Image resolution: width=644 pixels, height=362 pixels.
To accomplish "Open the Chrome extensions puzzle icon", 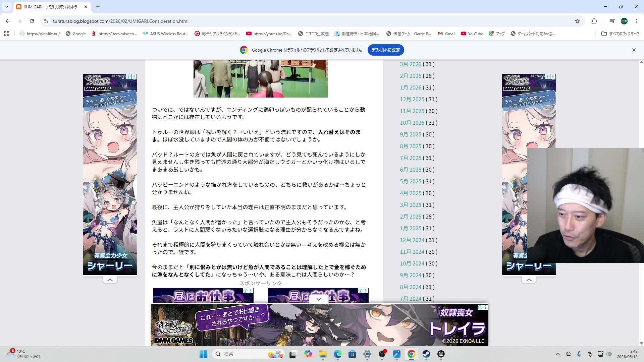I will coord(594,21).
